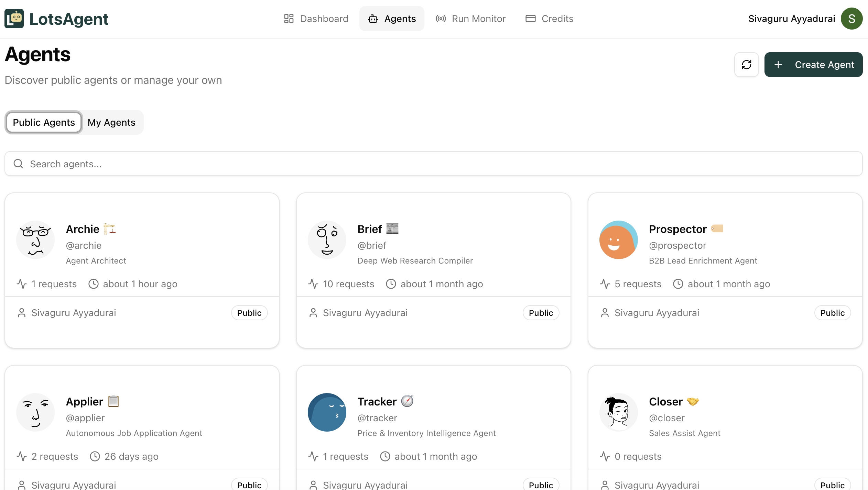868x490 pixels.
Task: Click the Sivaguru Ayyadurai username in header
Action: [791, 19]
